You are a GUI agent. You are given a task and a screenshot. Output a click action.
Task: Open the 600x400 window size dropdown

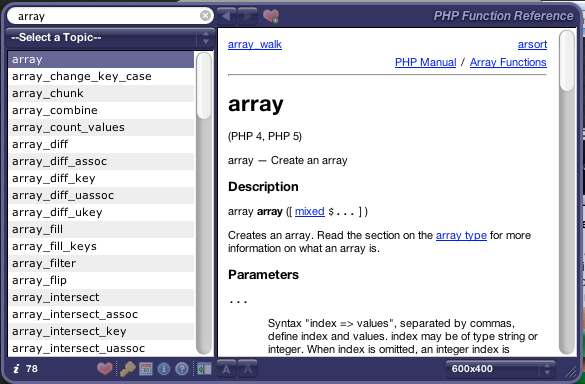tap(500, 369)
